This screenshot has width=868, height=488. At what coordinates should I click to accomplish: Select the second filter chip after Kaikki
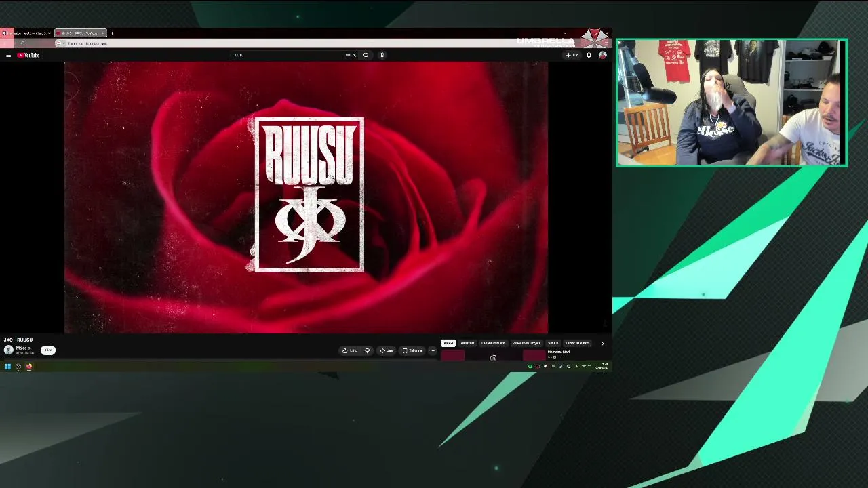click(467, 343)
